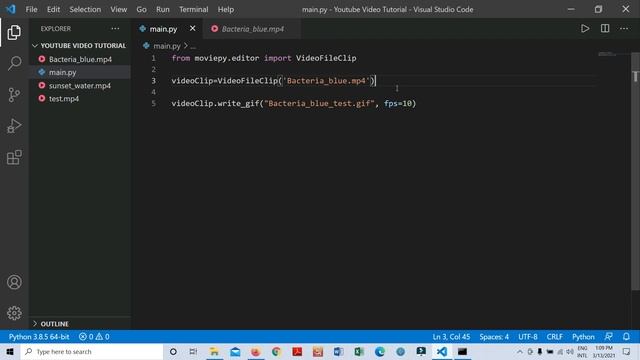Viewport: 640px width, 360px height.
Task: Change UTF-8 file encoding
Action: (528, 337)
